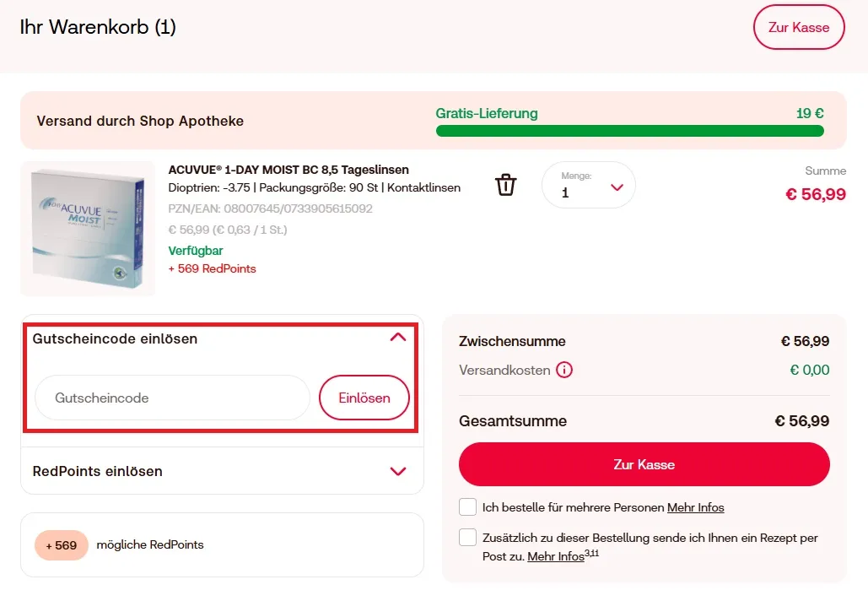Open the Versandkosten info tooltip

click(563, 370)
